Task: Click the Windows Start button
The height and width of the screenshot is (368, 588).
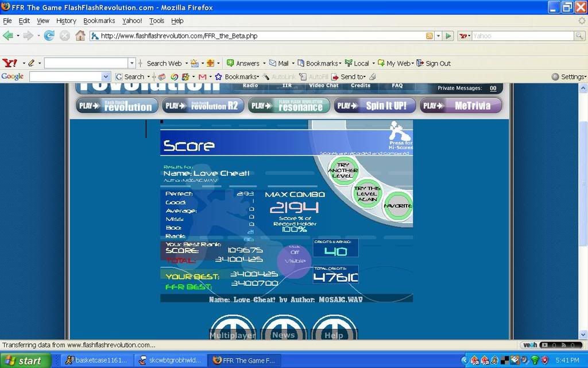Action: click(25, 361)
